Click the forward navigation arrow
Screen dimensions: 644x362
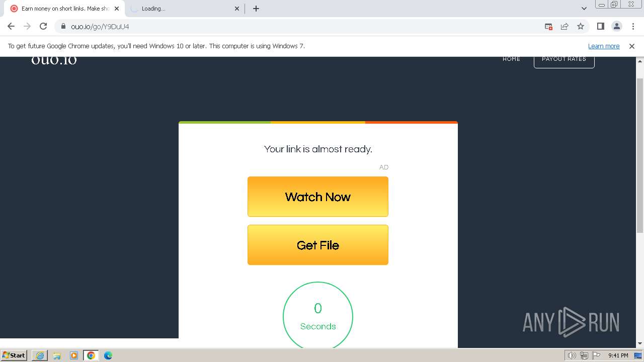27,26
